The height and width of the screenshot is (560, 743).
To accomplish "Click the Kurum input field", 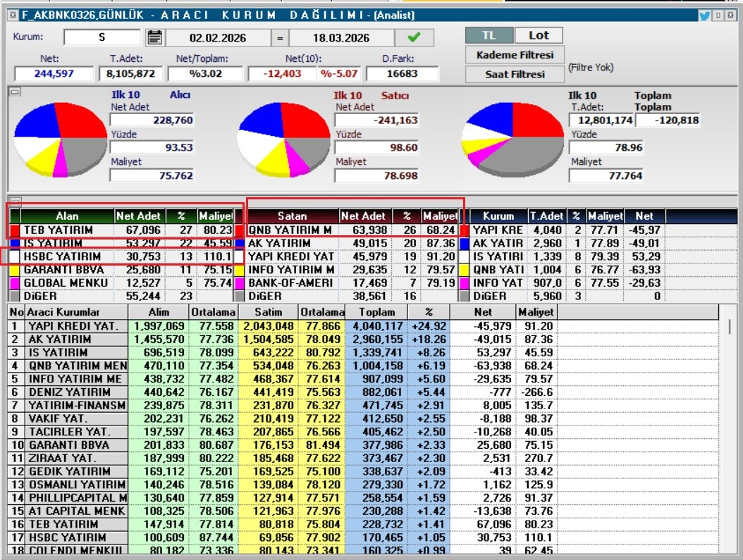I will pyautogui.click(x=102, y=38).
